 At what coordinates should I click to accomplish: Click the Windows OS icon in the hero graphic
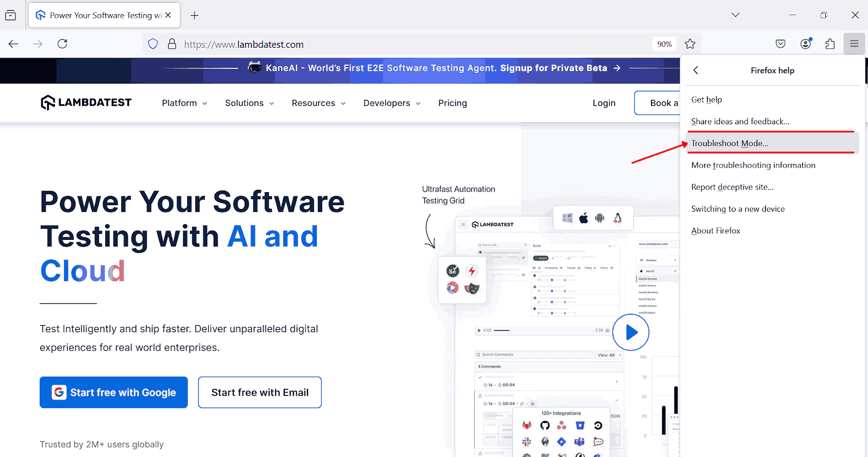[x=567, y=218]
